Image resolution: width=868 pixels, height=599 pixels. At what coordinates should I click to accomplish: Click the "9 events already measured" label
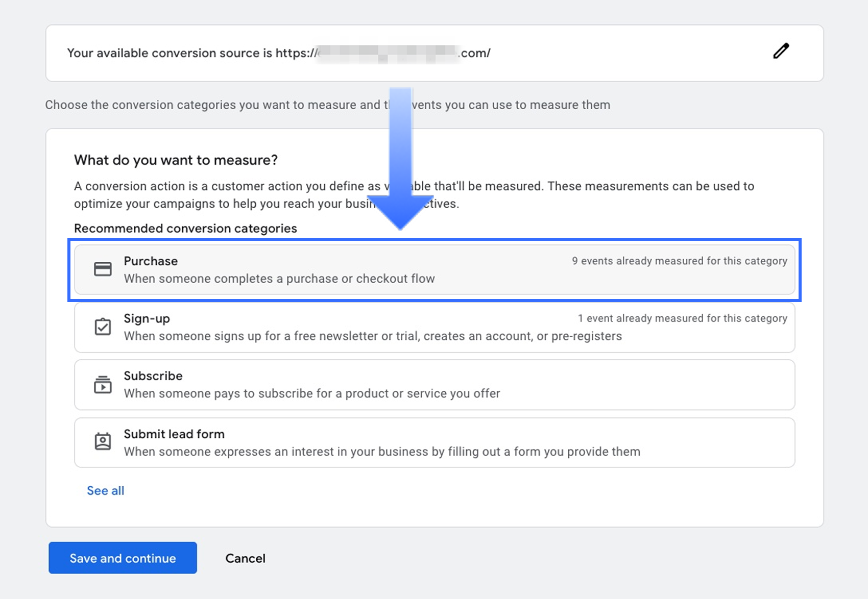pos(679,261)
